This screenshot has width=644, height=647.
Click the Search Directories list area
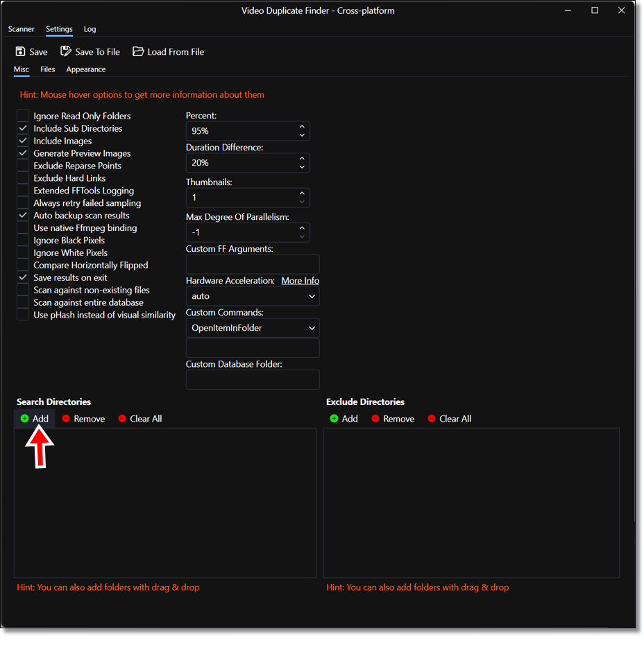tap(165, 503)
